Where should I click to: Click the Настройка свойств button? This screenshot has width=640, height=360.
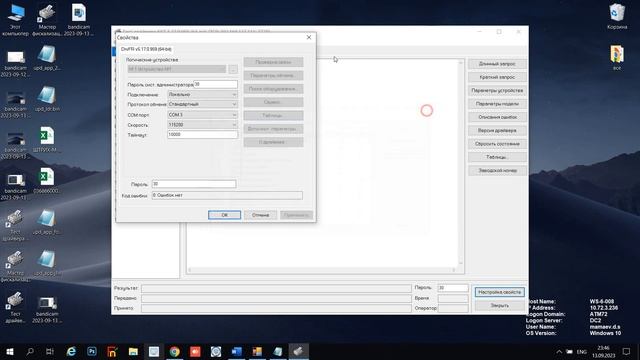[499, 292]
